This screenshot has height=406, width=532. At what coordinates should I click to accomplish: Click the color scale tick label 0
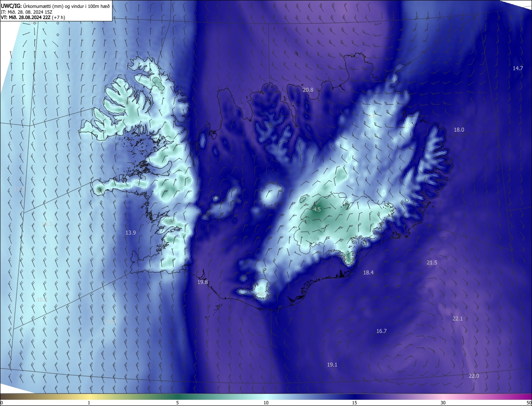coord(2,403)
